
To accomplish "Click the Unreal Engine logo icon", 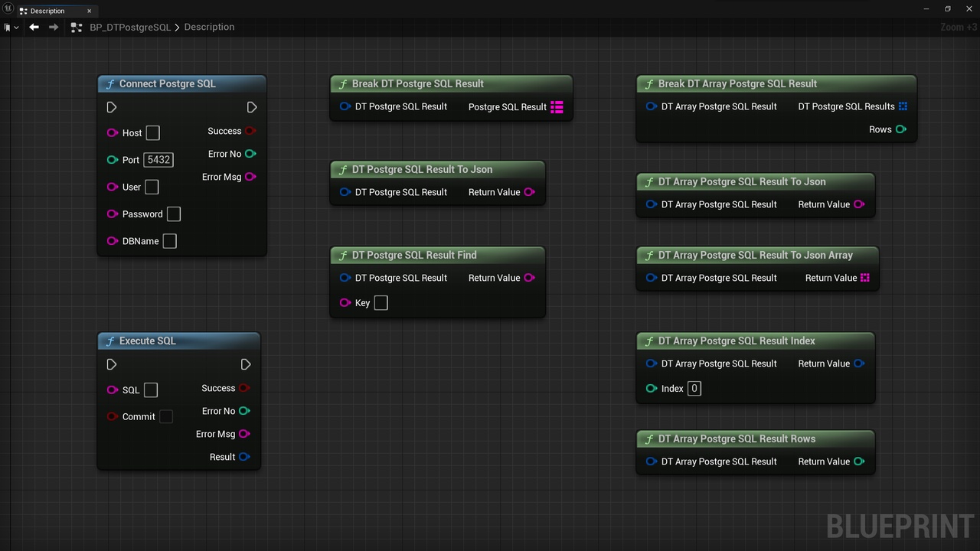I will click(x=8, y=8).
